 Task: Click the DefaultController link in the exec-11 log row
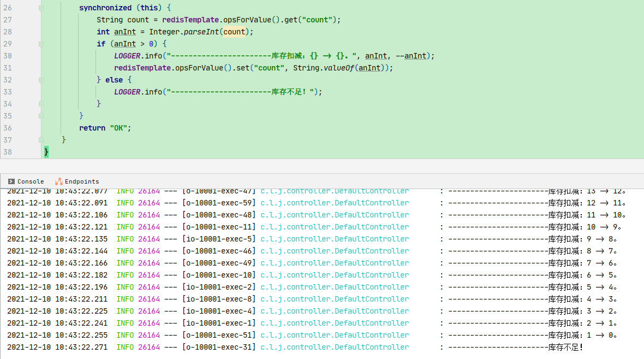(335, 227)
